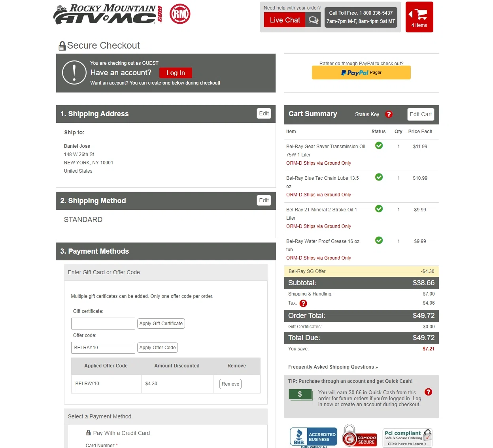493x448 pixels.
Task: Click the toll free phone number box
Action: (x=361, y=17)
